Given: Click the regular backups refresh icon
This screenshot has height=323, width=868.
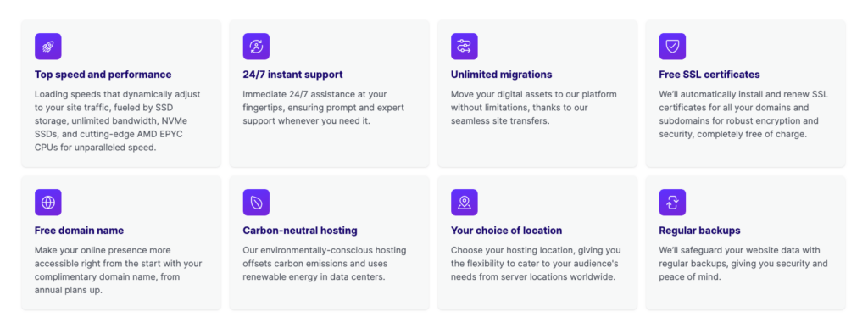Looking at the screenshot, I should tap(672, 203).
